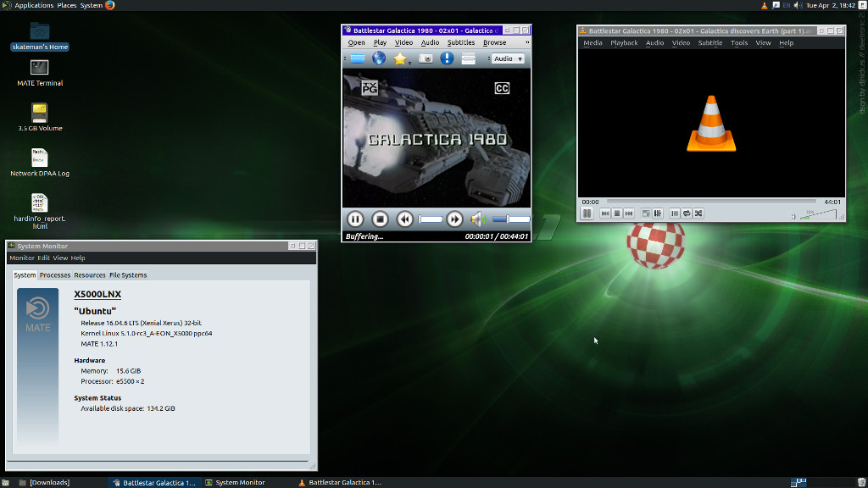Adjust the SMPlayer seek slider
Image resolution: width=868 pixels, height=488 pixels.
click(x=430, y=219)
